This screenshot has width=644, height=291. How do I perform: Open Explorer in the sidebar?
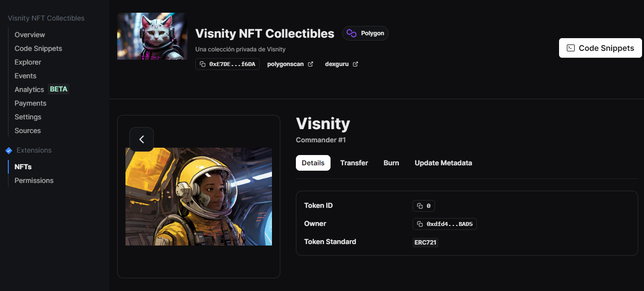coord(28,62)
